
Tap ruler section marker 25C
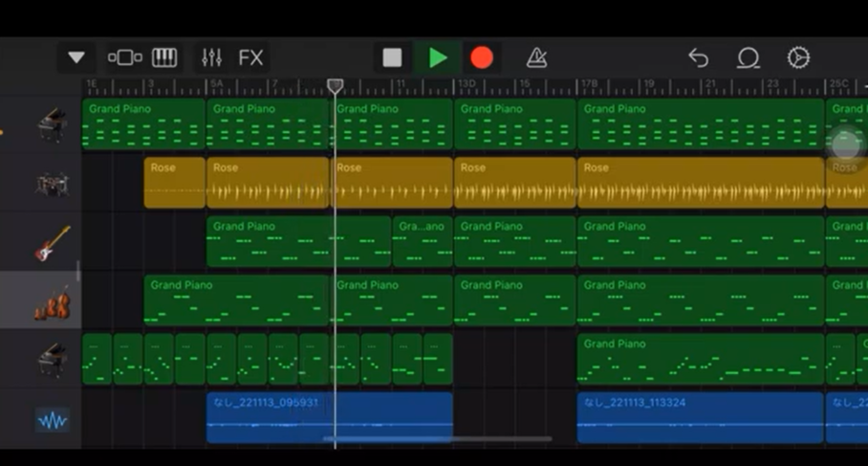(x=839, y=84)
